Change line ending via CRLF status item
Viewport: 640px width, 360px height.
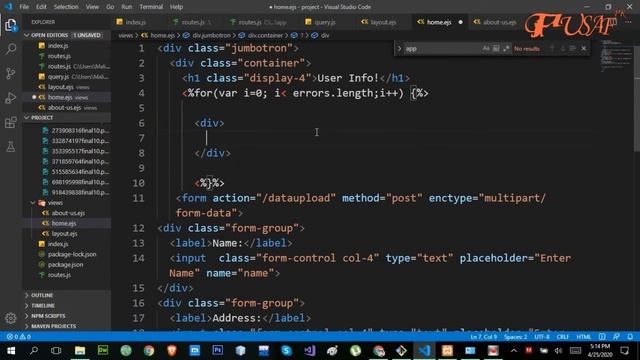coord(562,337)
